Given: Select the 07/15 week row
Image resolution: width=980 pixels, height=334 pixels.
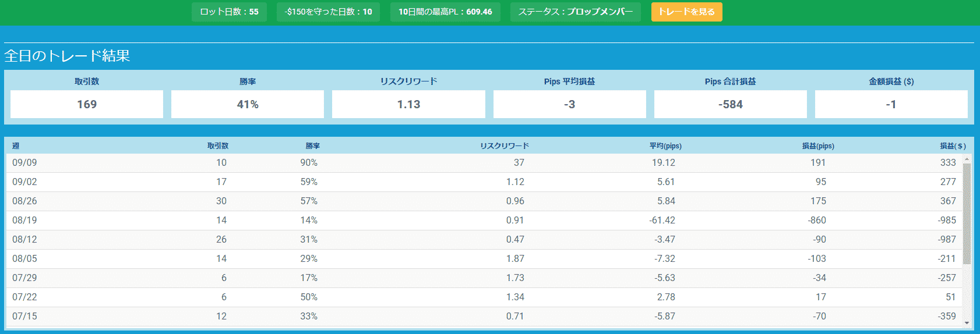Looking at the screenshot, I should [484, 317].
